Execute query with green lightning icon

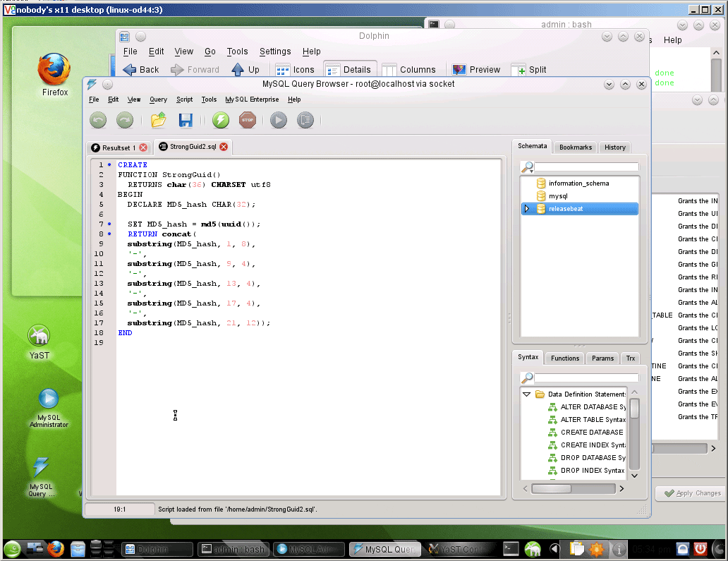[x=221, y=120]
